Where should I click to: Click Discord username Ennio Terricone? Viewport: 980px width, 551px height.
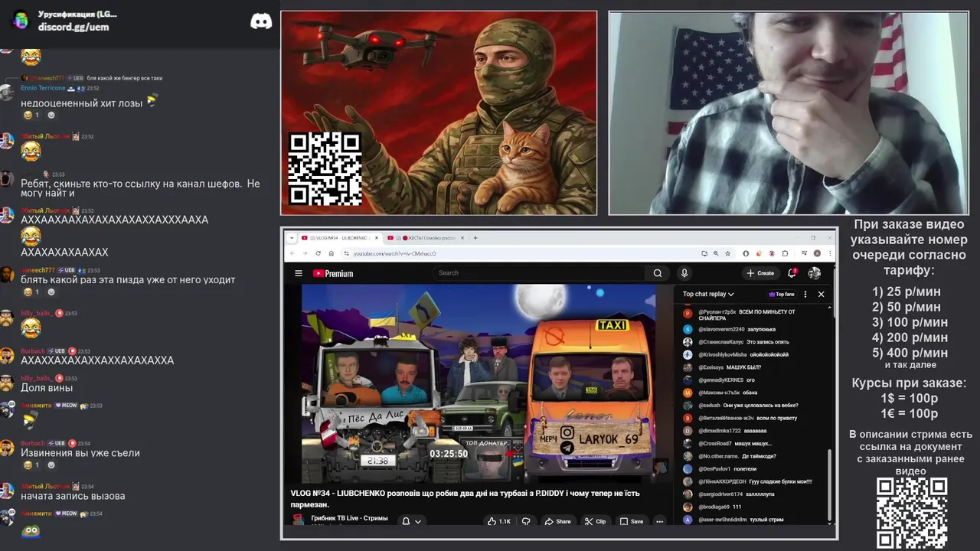pyautogui.click(x=43, y=88)
